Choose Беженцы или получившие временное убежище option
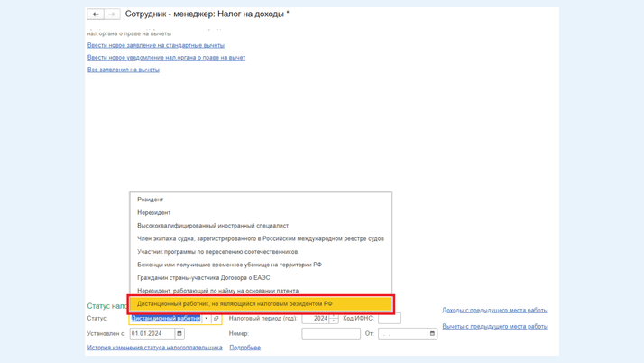 [x=261, y=265]
